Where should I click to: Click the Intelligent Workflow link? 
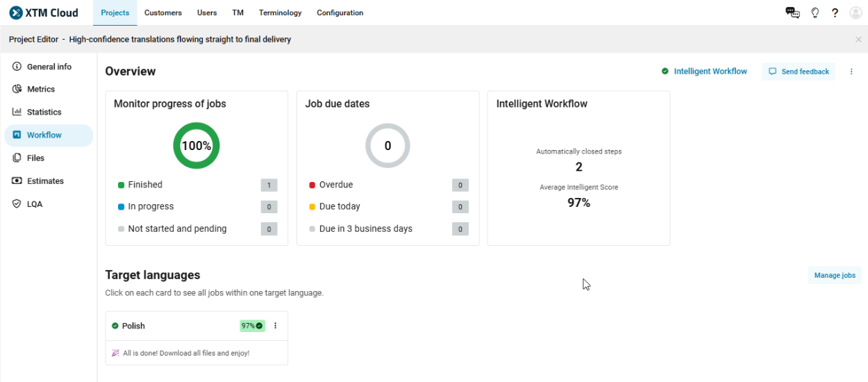[710, 72]
